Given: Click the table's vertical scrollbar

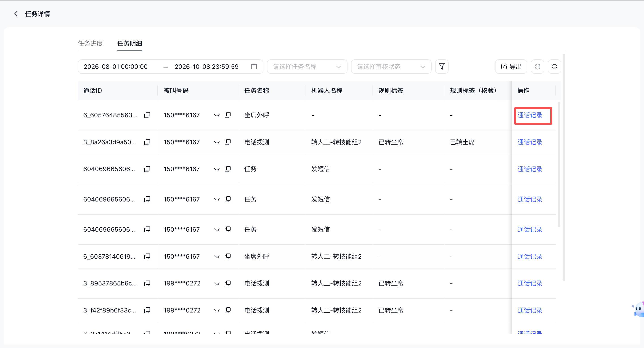Looking at the screenshot, I should [559, 165].
